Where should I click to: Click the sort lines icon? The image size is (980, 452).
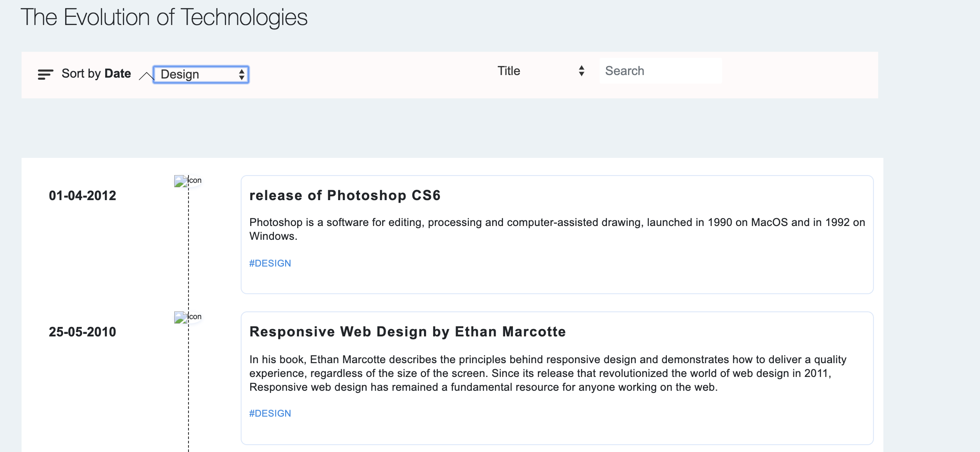45,74
